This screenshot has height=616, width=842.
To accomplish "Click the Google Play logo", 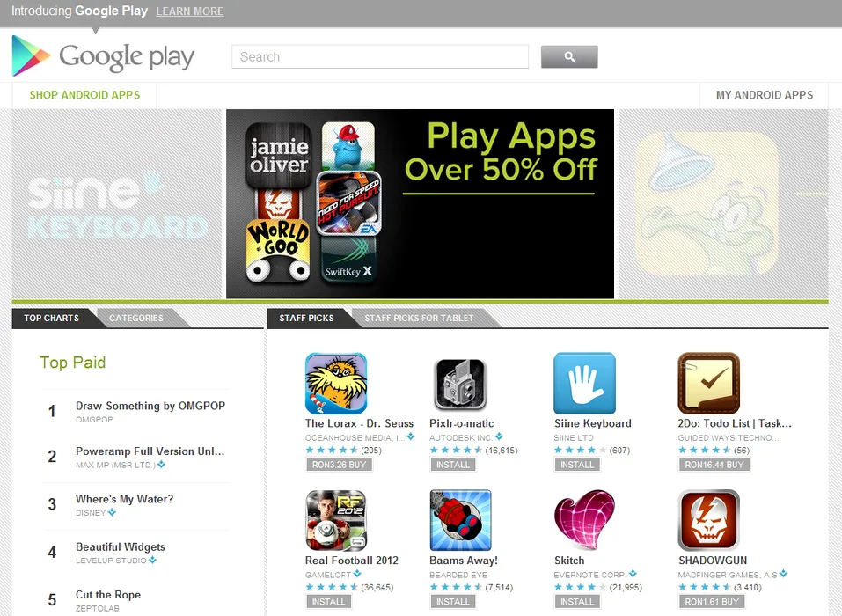I will pyautogui.click(x=103, y=56).
